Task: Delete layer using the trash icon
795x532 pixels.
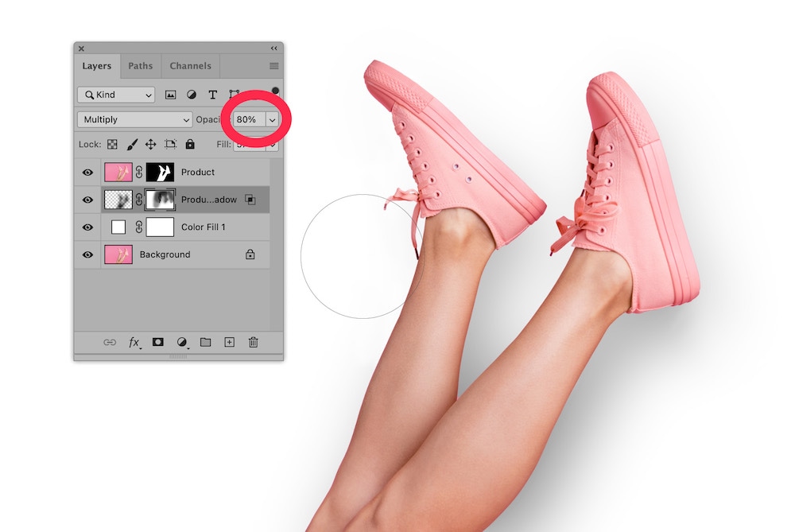Action: click(253, 342)
